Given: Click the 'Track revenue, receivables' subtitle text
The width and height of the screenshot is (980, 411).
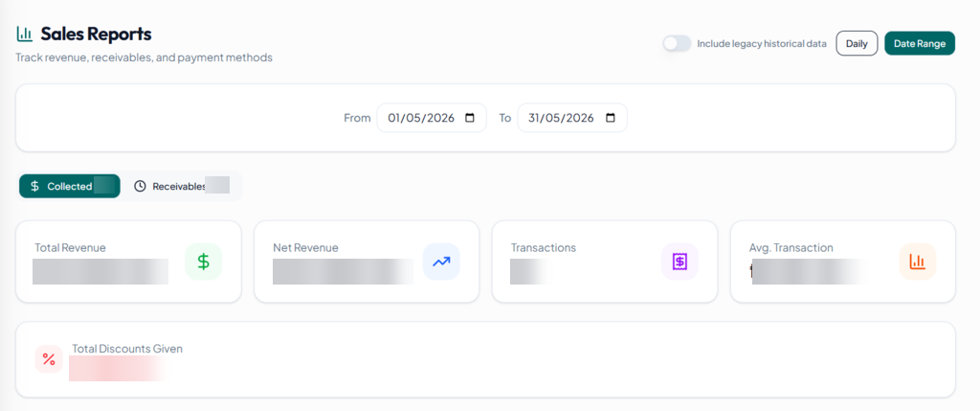Looking at the screenshot, I should [x=144, y=57].
